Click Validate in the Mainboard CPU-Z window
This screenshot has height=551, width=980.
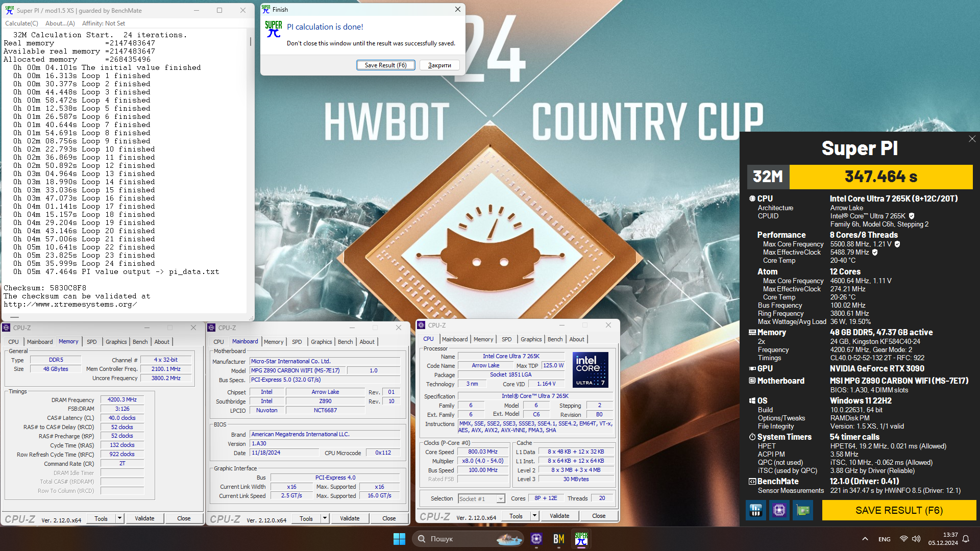(350, 518)
